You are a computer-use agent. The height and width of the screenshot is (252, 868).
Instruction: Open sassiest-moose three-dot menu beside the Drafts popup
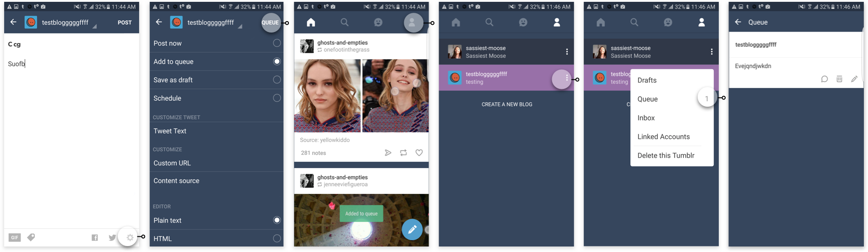(x=711, y=52)
